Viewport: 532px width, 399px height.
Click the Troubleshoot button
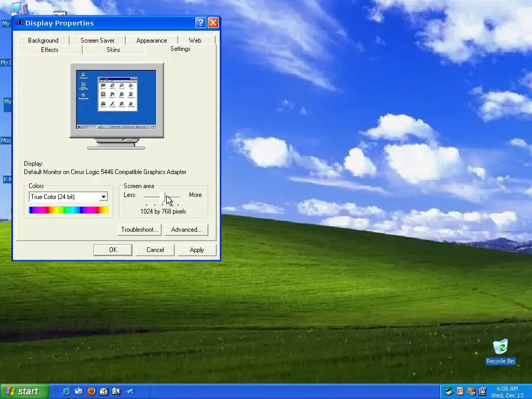(x=139, y=230)
